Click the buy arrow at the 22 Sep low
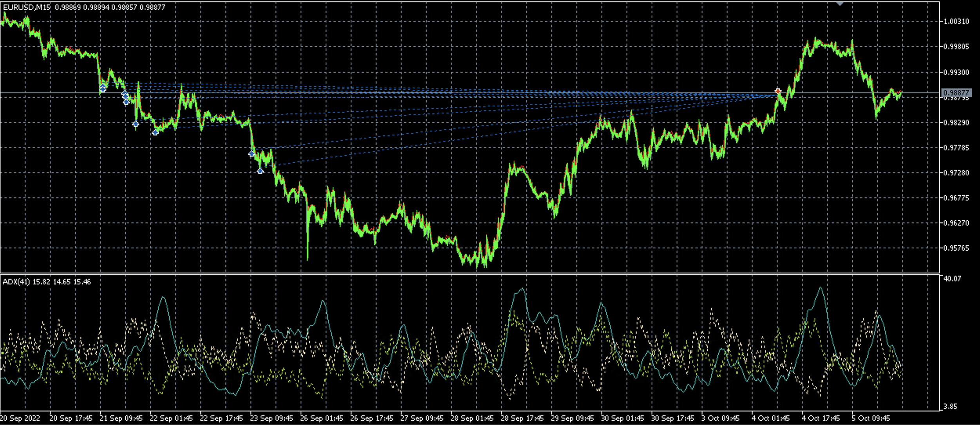Viewport: 980px width, 426px height. point(155,133)
